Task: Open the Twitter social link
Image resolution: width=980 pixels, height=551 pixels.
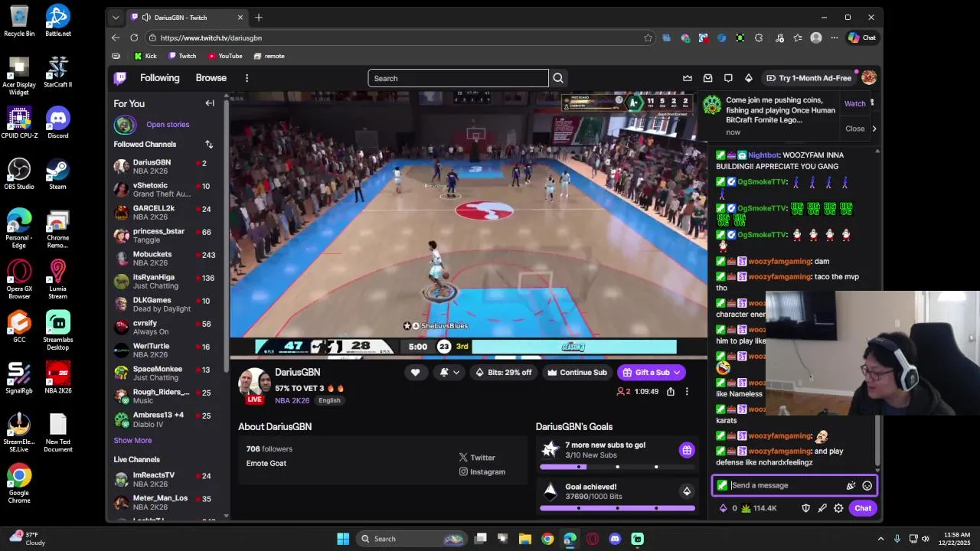Action: 477,458
